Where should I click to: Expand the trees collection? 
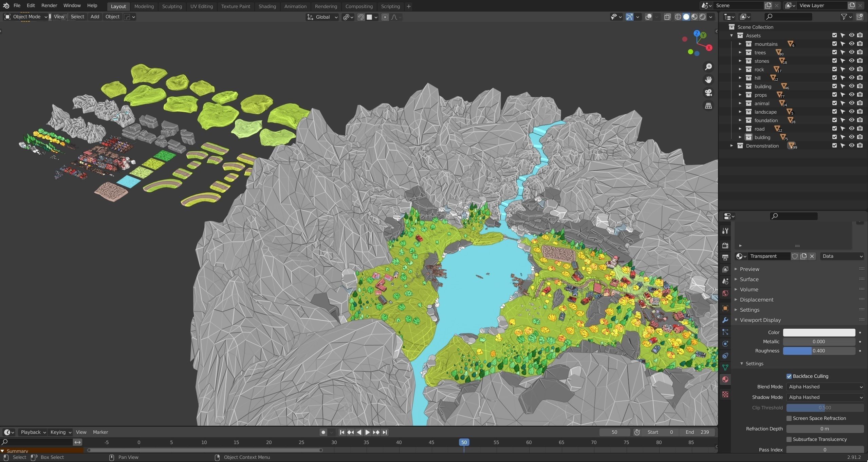pos(740,52)
